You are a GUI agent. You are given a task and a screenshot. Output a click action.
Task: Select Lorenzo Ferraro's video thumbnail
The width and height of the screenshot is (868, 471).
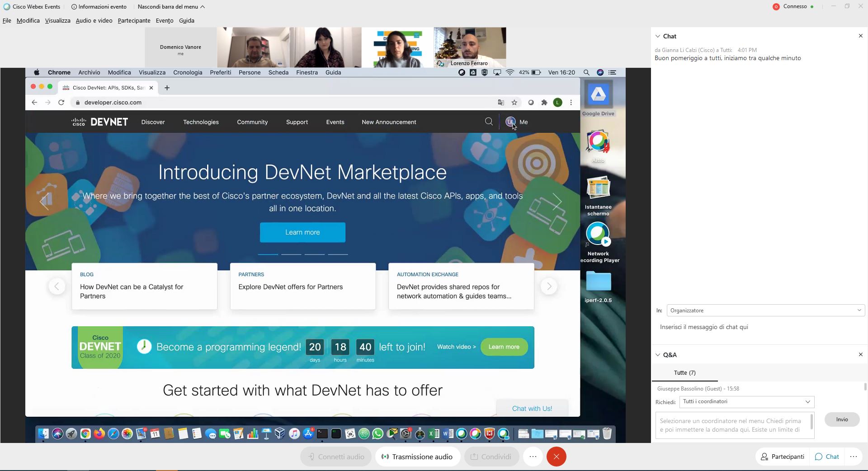(x=470, y=47)
